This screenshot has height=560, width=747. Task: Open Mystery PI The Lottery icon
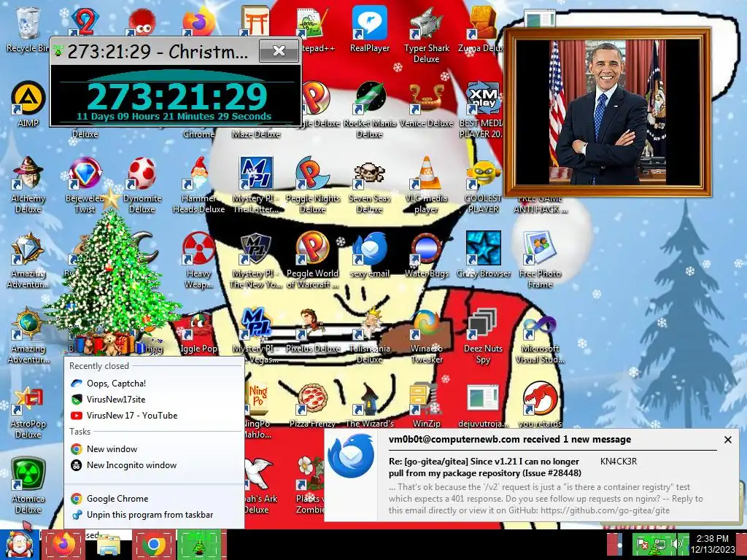tap(256, 184)
